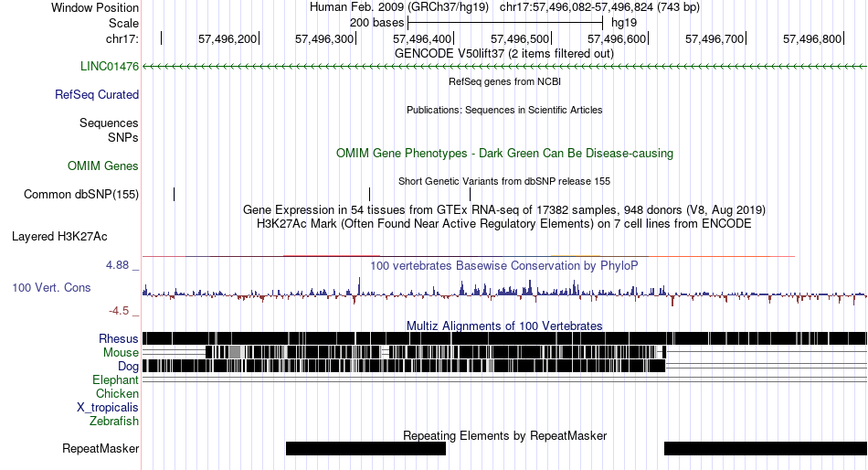Click 100 vertebrates Basewise Conservation title
Viewport: 868px width, 470px height.
[x=504, y=266]
